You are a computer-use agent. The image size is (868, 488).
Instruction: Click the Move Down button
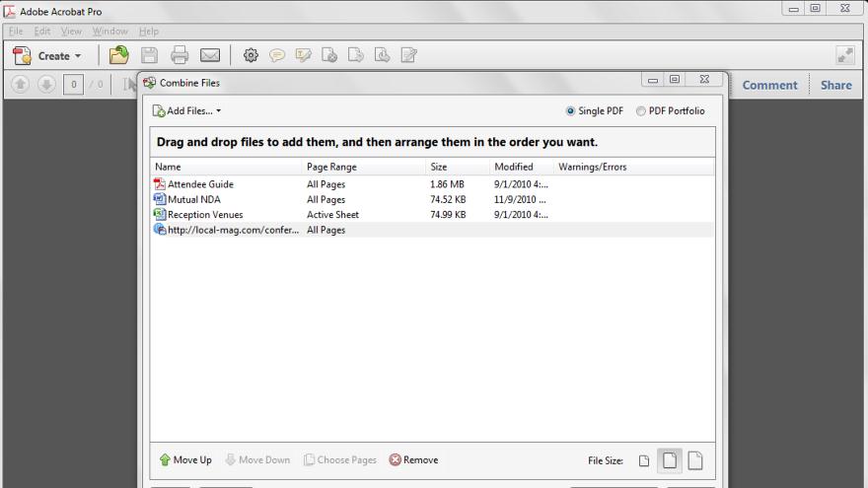tap(257, 459)
